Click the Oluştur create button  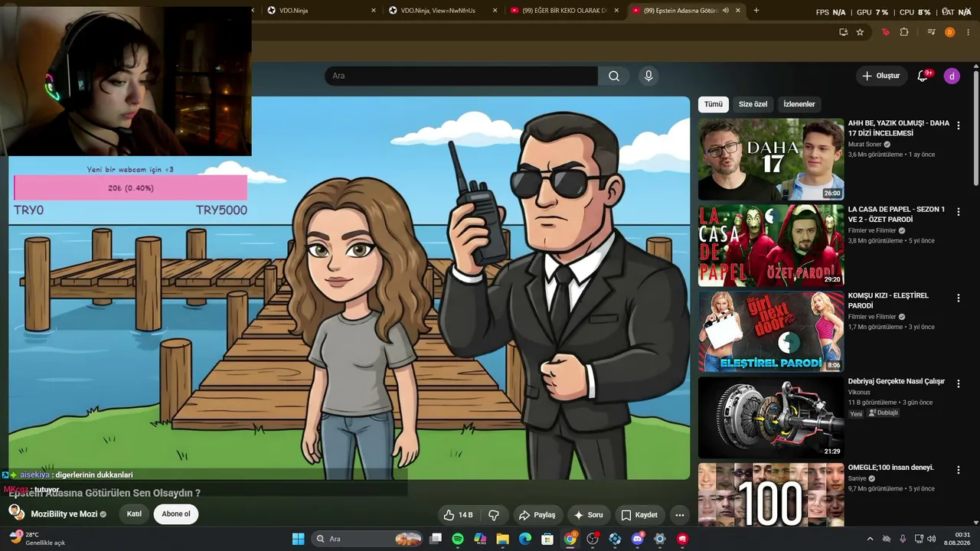click(880, 76)
